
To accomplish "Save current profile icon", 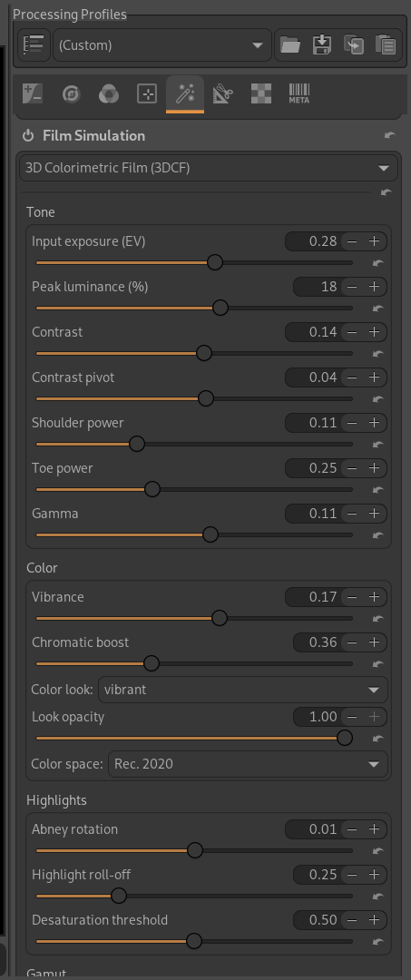I will (x=321, y=45).
